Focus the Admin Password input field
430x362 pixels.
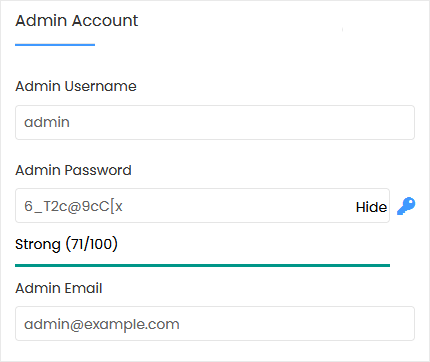point(202,206)
